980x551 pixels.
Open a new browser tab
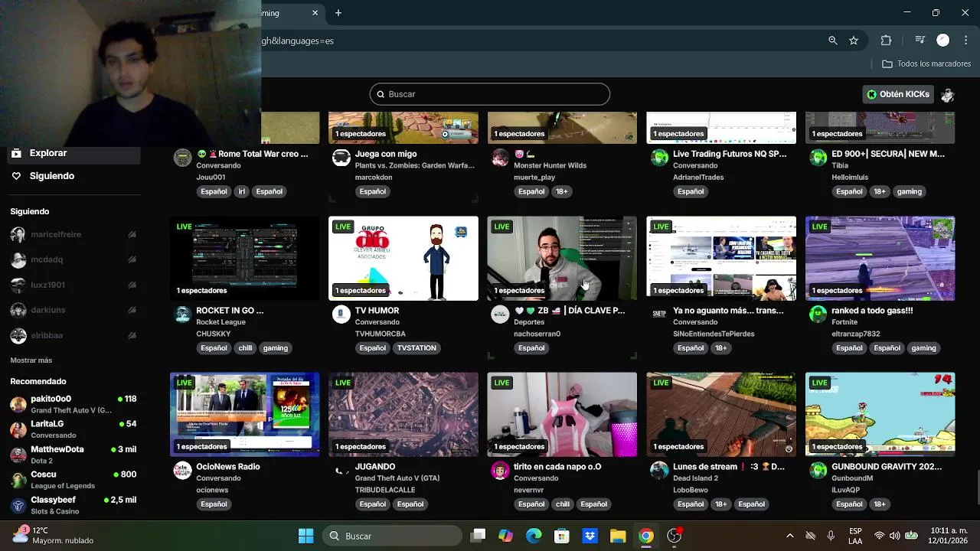[338, 13]
